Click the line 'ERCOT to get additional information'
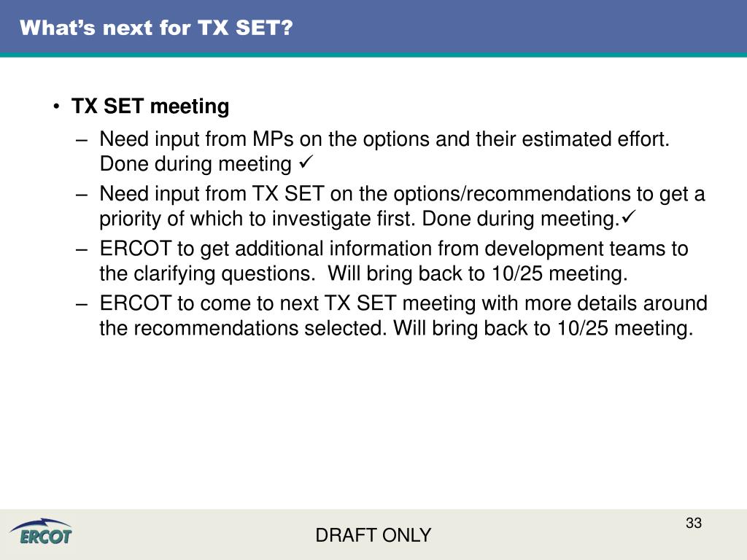The image size is (747, 560). pos(393,249)
